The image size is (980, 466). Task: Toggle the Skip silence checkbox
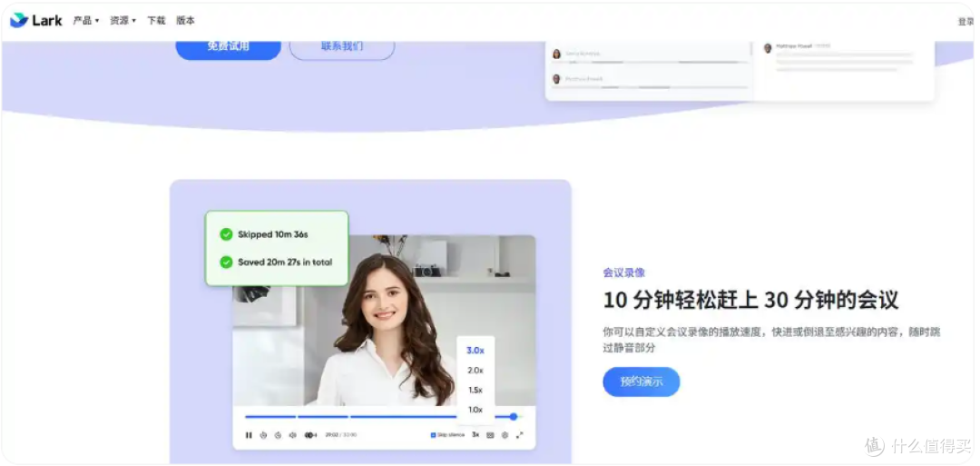coord(433,435)
